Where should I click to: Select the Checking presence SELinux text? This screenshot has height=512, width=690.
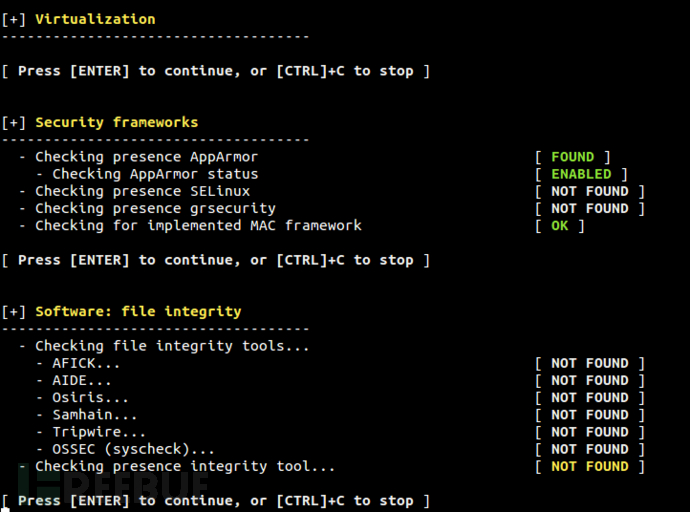(142, 191)
